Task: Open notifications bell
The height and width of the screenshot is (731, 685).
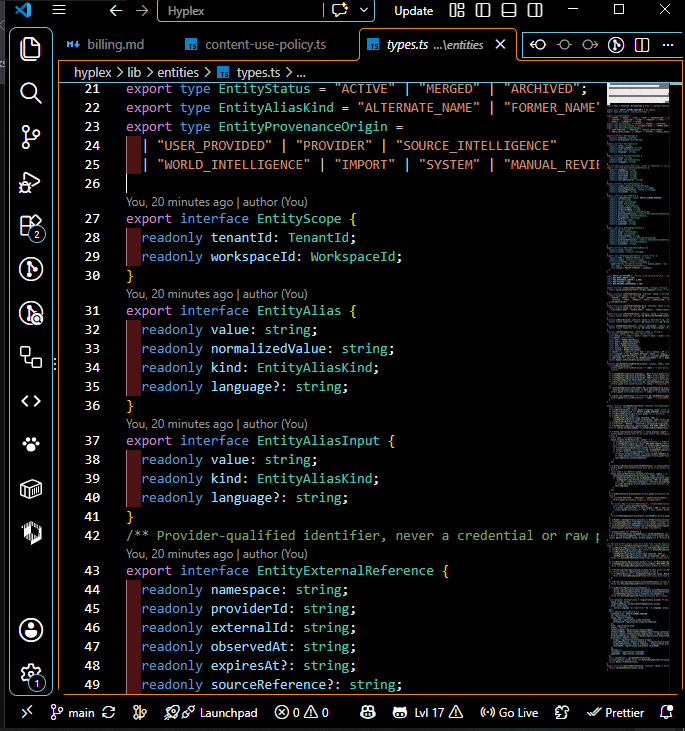Action: tap(667, 713)
